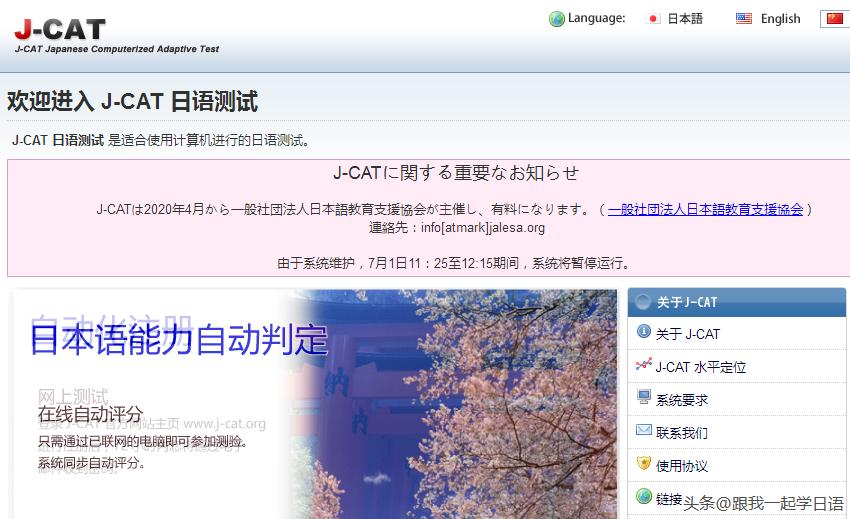Click the globe icon beside 链接

point(643,496)
